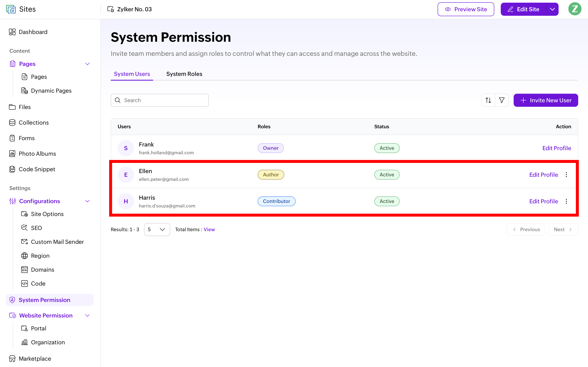Collapse the Pages section chevron
588x367 pixels.
tap(87, 64)
